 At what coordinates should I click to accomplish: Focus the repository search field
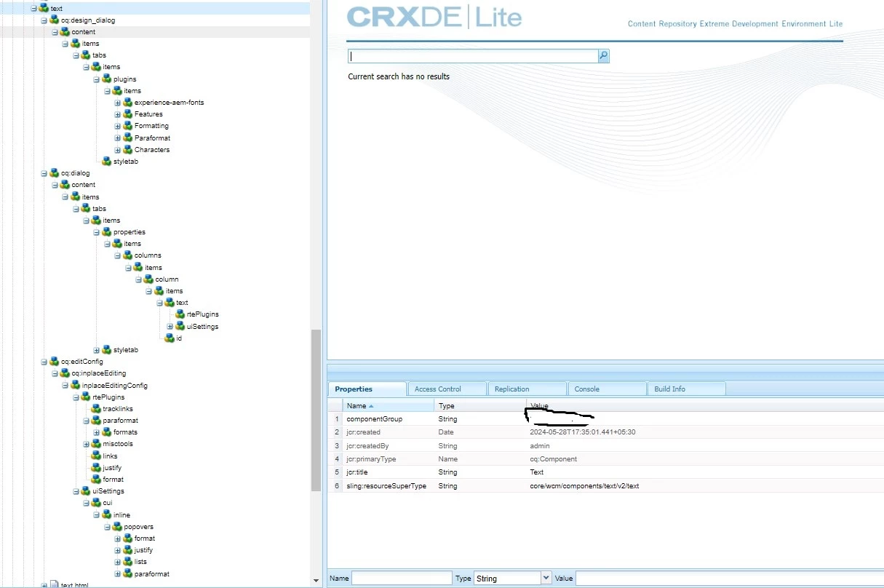point(473,56)
